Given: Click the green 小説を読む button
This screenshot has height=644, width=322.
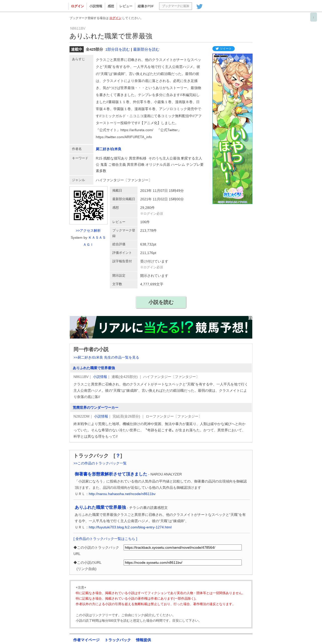Looking at the screenshot, I should click(161, 302).
